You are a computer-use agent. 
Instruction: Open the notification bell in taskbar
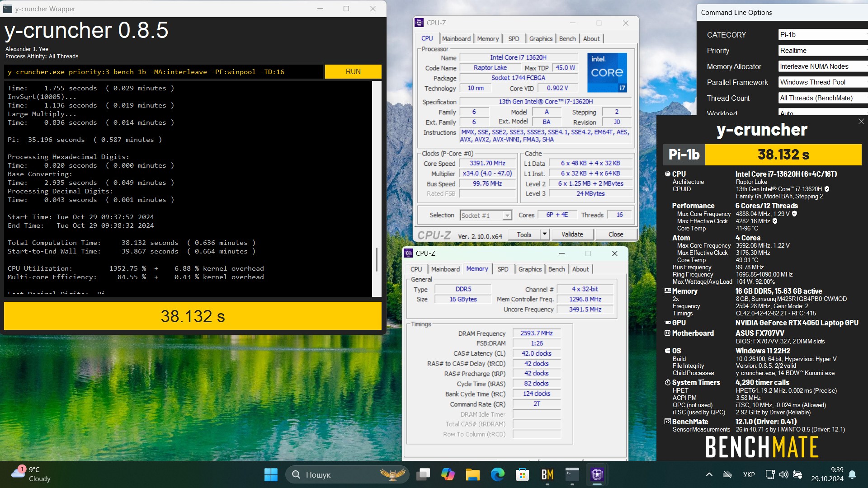852,474
